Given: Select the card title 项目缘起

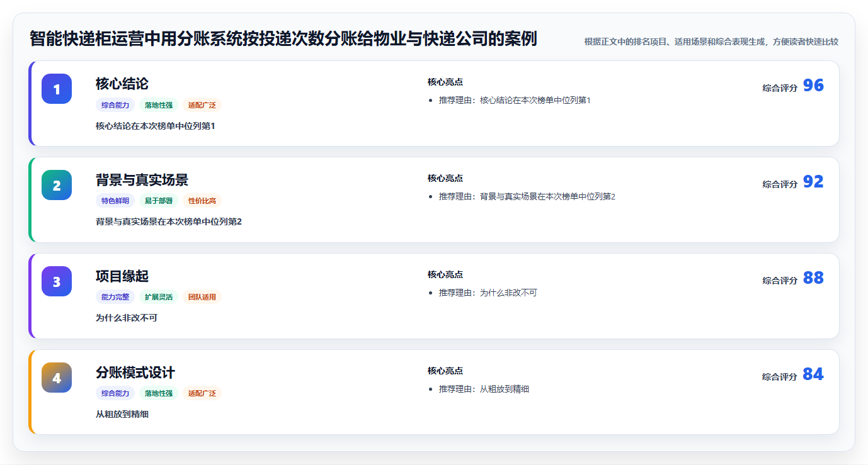Looking at the screenshot, I should [122, 276].
